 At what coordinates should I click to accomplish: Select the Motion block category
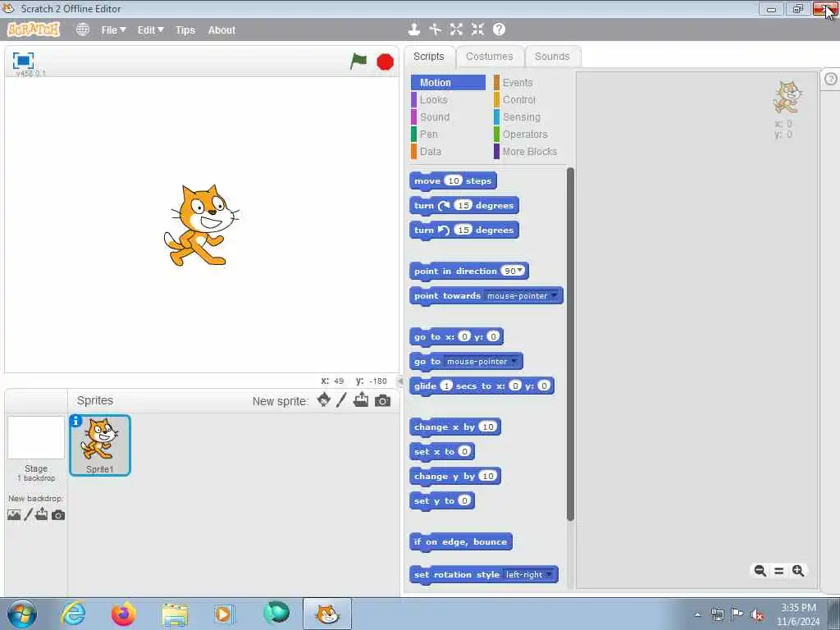tap(448, 83)
